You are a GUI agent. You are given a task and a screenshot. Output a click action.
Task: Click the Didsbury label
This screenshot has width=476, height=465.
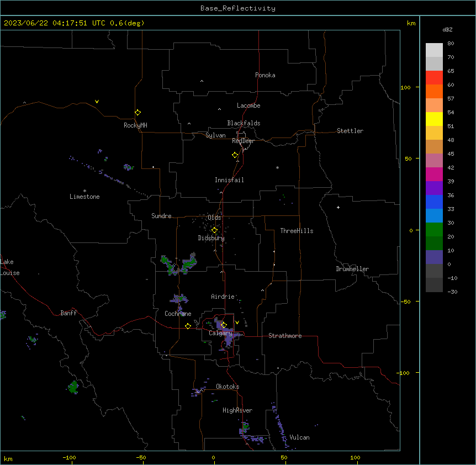[x=211, y=238]
